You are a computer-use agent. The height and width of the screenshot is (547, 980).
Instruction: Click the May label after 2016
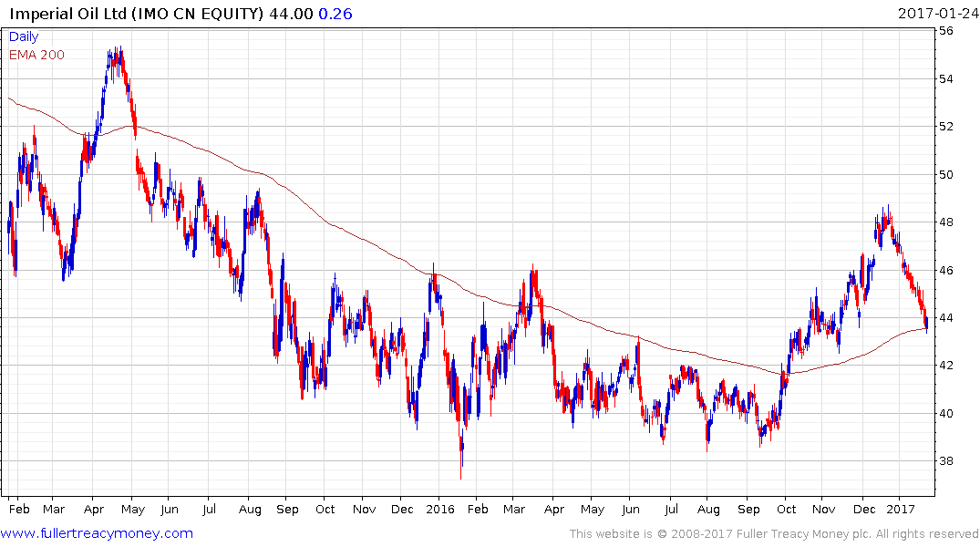(592, 510)
